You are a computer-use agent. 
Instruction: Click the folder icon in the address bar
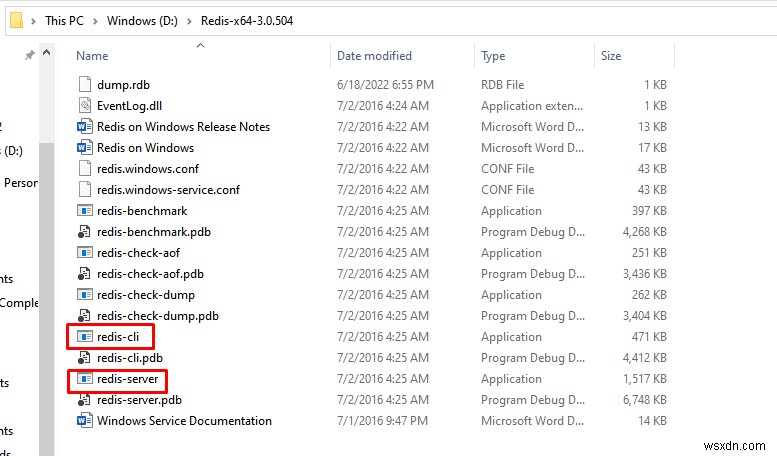pyautogui.click(x=16, y=21)
